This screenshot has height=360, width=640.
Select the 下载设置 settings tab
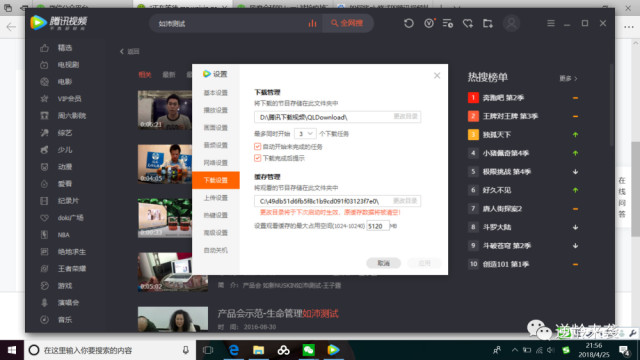point(216,180)
